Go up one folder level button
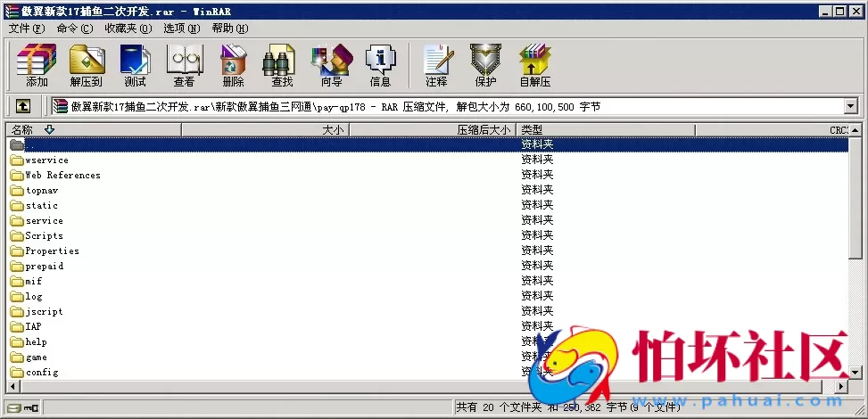The height and width of the screenshot is (419, 868). tap(23, 106)
